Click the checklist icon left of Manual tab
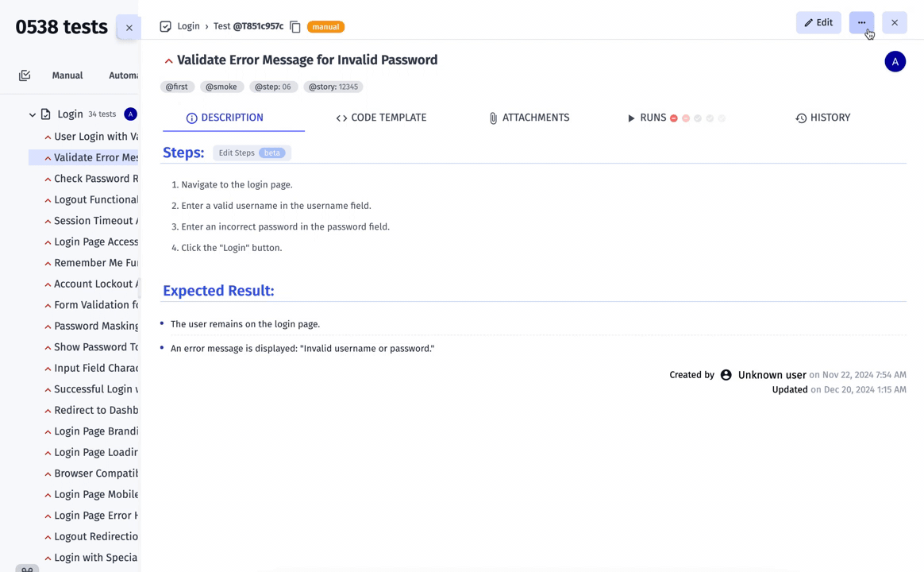 (25, 75)
